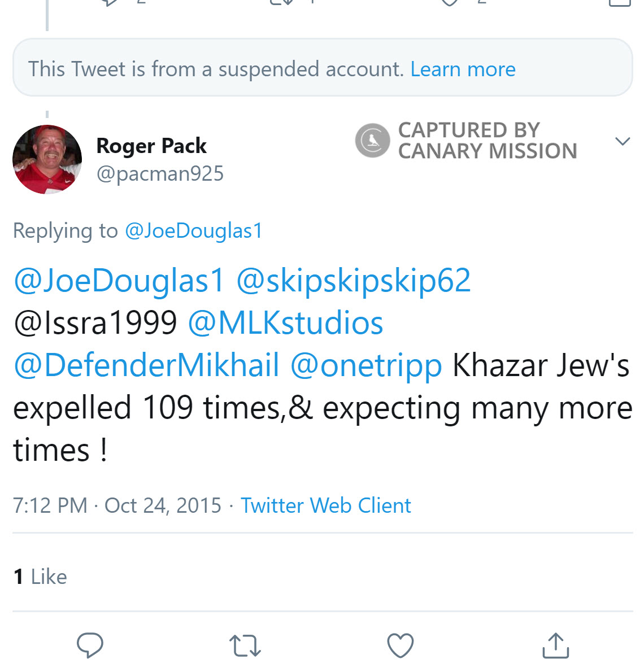Open the @skipskipskip62 mention
The image size is (640, 672).
coord(353,281)
